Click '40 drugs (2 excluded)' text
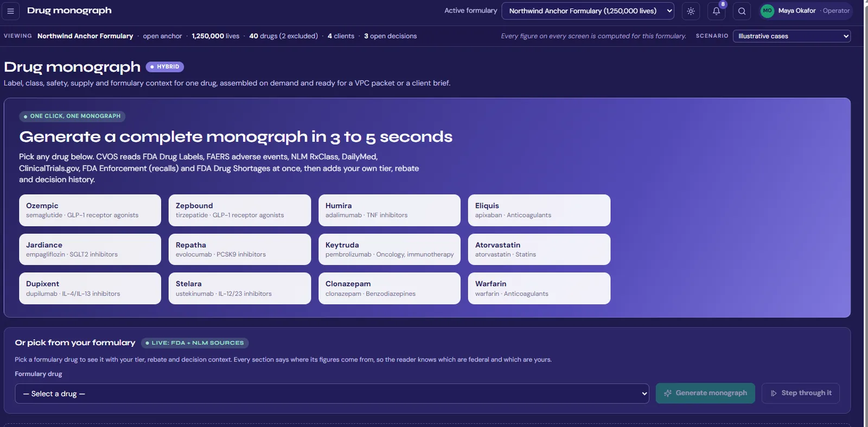Screen dimensions: 868x427 pos(284,36)
